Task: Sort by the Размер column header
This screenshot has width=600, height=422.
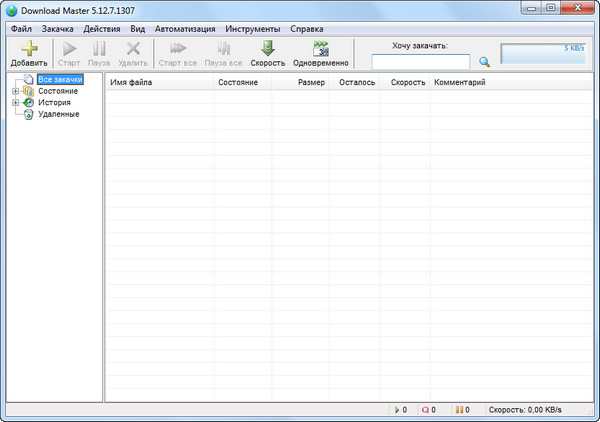Action: point(311,82)
